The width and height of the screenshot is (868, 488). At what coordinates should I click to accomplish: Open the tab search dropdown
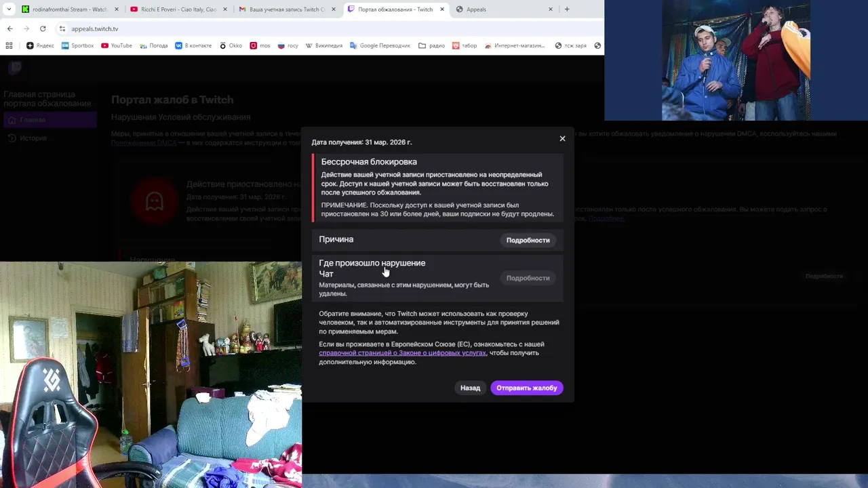[x=9, y=9]
